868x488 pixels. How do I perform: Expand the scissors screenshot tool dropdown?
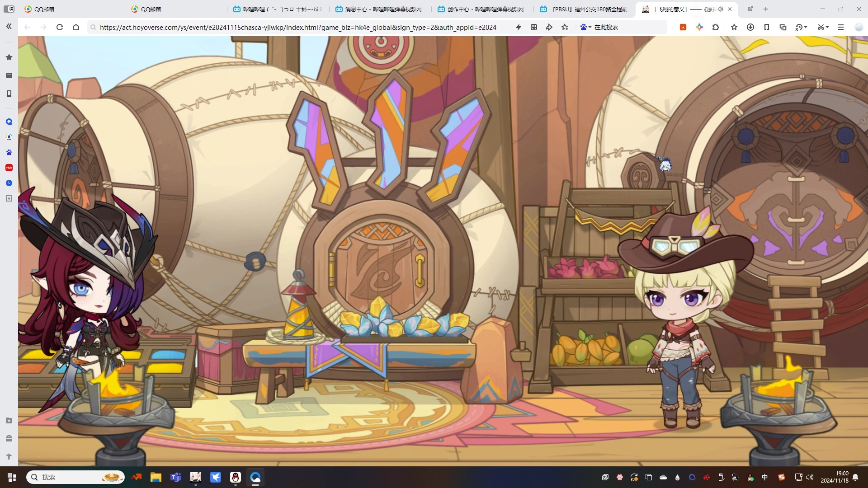pos(827,27)
